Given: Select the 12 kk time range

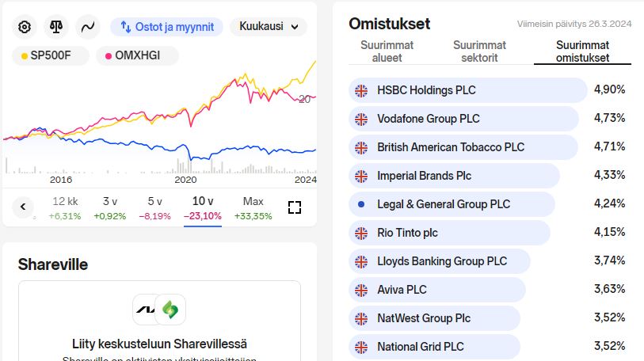Looking at the screenshot, I should click(x=65, y=207).
